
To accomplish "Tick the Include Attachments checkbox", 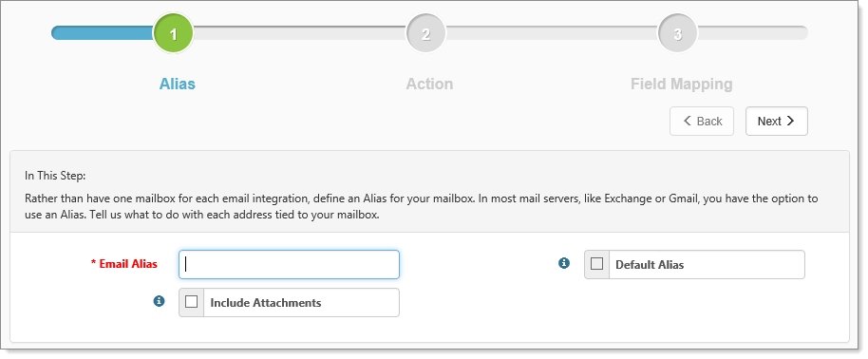I will [191, 302].
